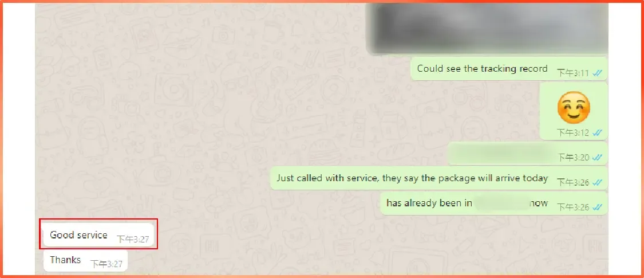Click the 下午3:20 timestamp

click(x=573, y=157)
